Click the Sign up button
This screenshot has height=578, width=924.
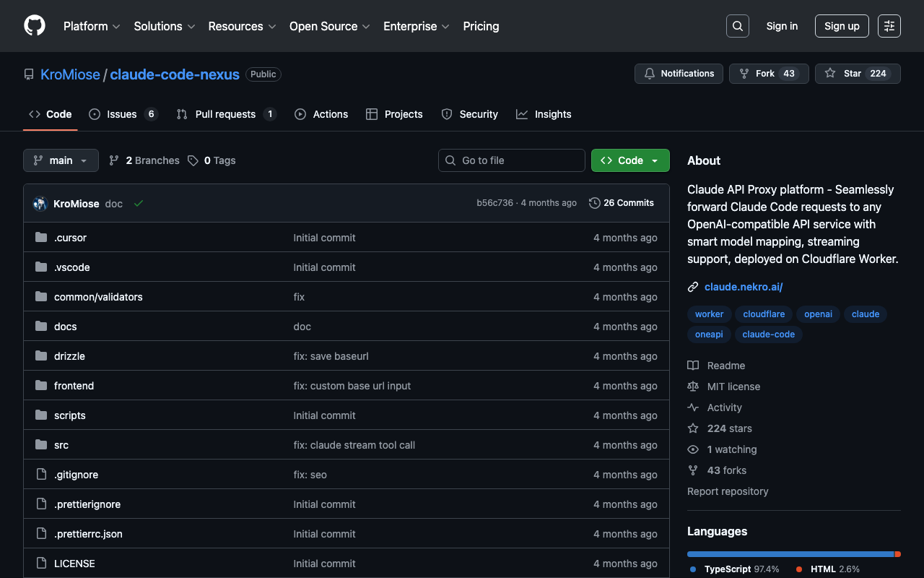pyautogui.click(x=842, y=26)
